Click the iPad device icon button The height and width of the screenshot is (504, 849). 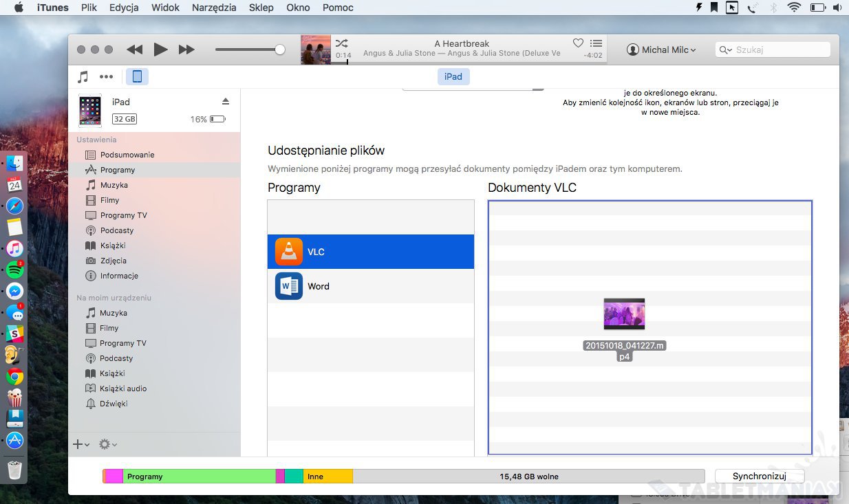tap(137, 76)
